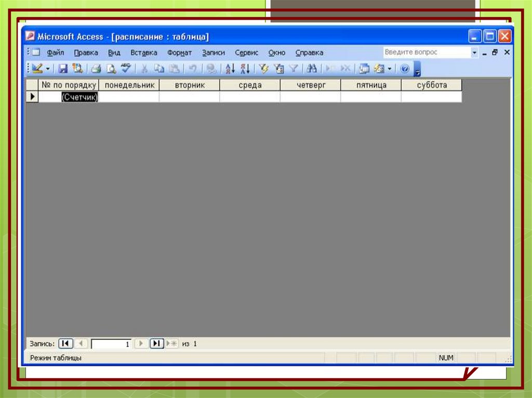Viewport: 532px width, 398px height.
Task: Click the New Record toolbar icon
Action: (x=330, y=69)
